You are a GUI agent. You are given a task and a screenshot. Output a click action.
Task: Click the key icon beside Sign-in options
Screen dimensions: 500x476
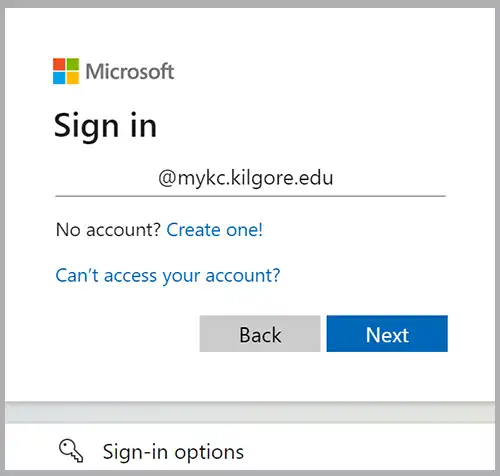[x=71, y=451]
